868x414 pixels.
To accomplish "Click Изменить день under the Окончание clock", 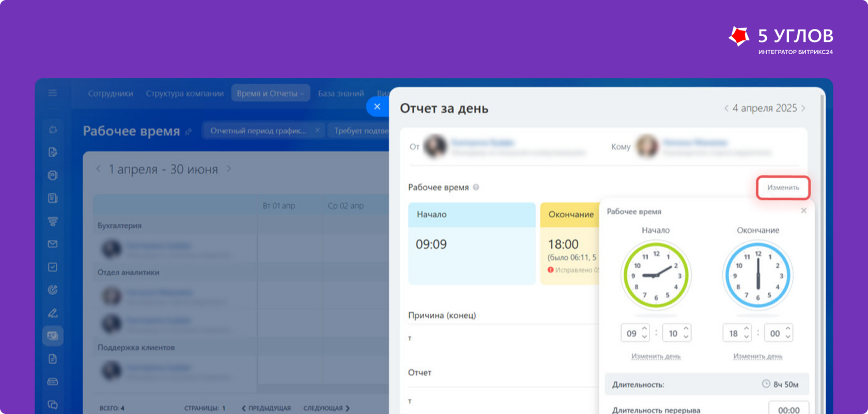I will 758,357.
